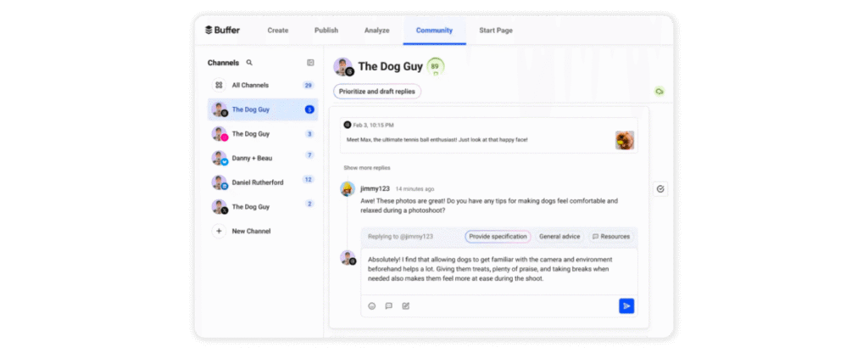Open the channel search magnifier icon
868x353 pixels.
coord(249,63)
